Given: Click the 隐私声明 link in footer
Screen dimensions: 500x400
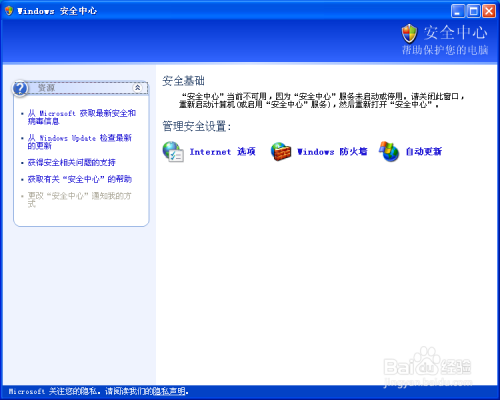Looking at the screenshot, I should click(x=169, y=391).
